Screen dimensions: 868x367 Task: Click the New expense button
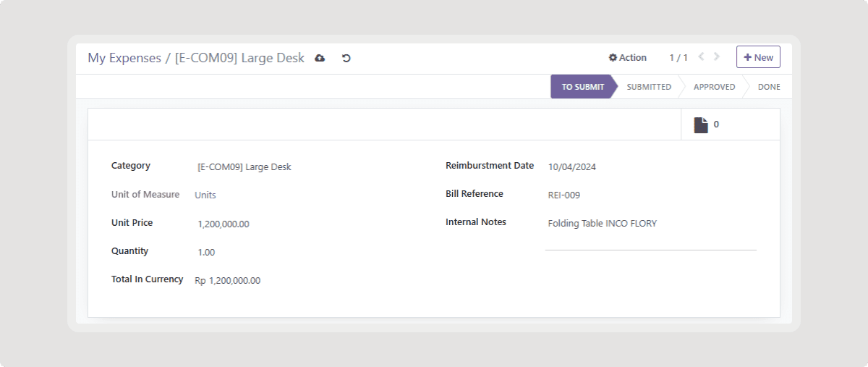coord(758,57)
